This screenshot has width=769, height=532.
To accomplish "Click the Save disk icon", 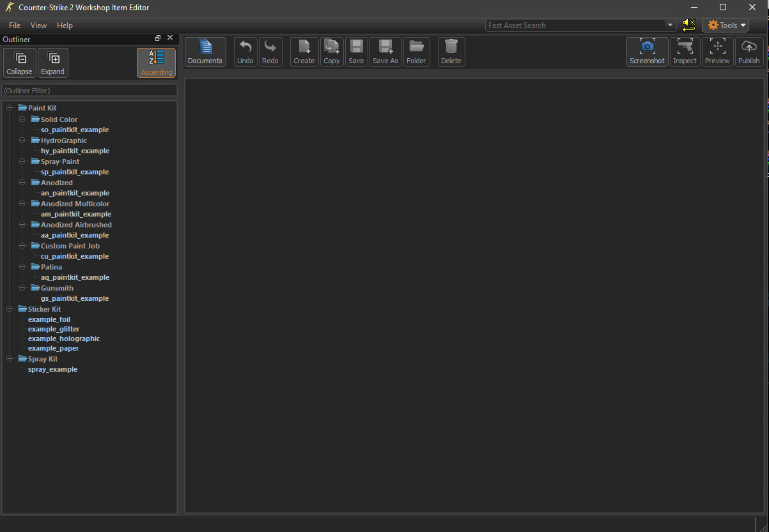I will pos(356,52).
